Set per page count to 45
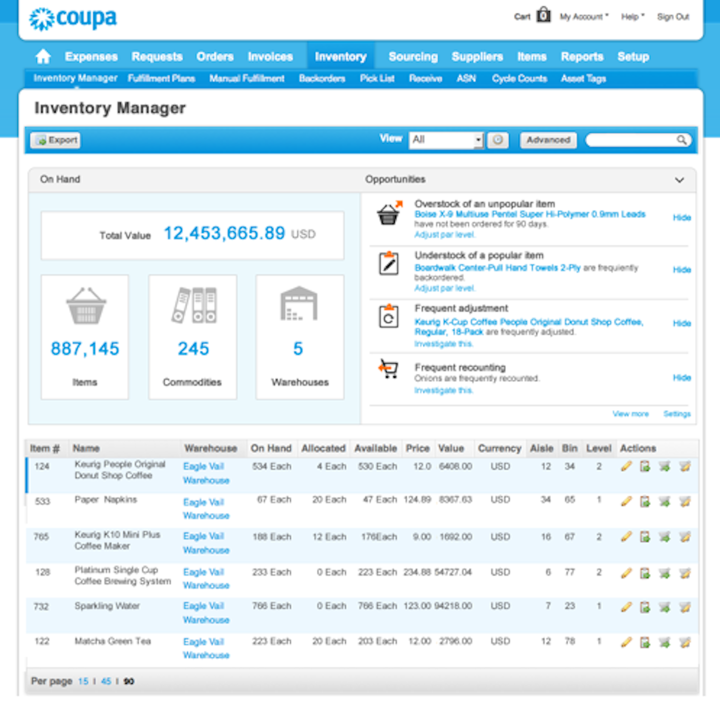Viewport: 720px width, 728px height. point(106,681)
